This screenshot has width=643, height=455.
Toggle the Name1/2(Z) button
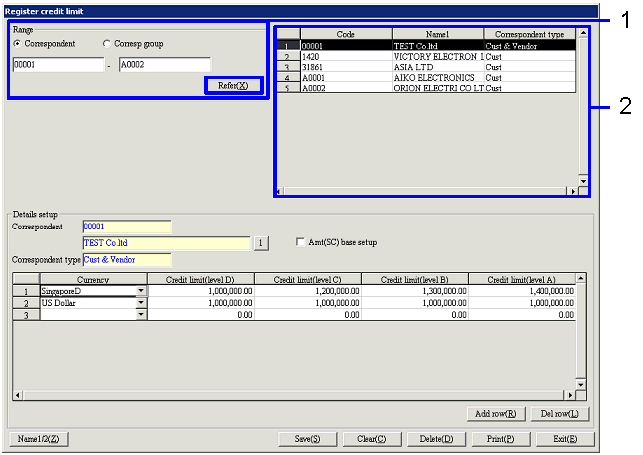[39, 439]
